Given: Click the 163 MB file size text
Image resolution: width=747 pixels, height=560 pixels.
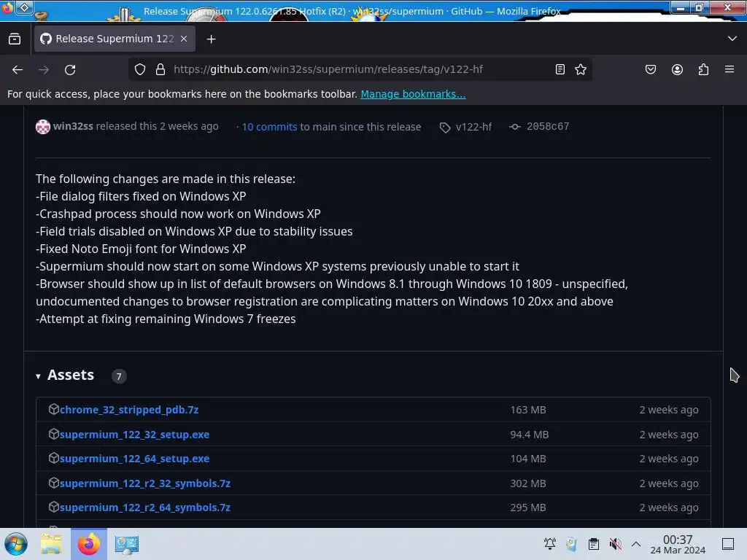Looking at the screenshot, I should pyautogui.click(x=528, y=410).
